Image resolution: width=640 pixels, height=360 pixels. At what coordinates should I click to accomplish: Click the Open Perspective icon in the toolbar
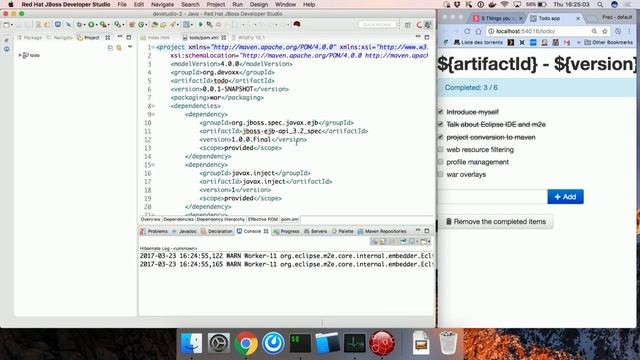point(407,25)
